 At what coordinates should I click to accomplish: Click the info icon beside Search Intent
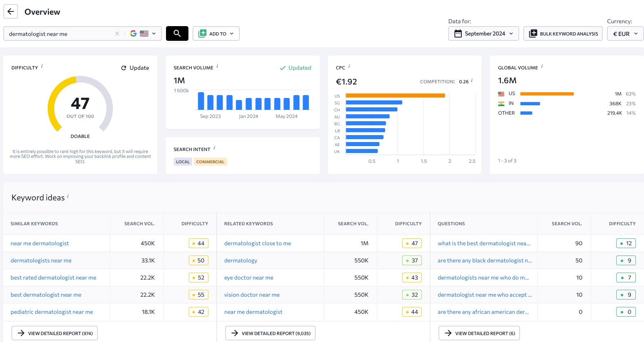[215, 148]
